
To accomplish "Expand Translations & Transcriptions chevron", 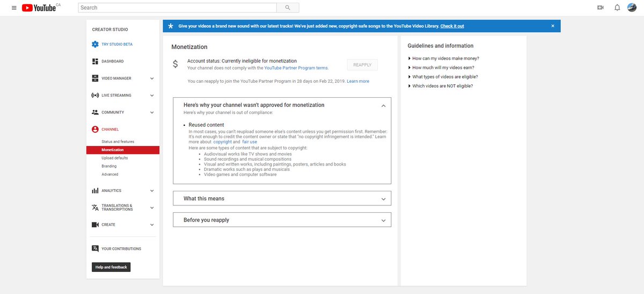I will pyautogui.click(x=152, y=207).
